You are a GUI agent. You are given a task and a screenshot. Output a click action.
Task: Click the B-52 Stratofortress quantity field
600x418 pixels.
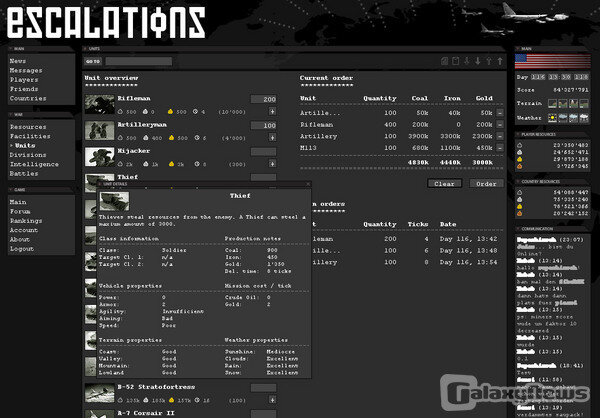pyautogui.click(x=263, y=388)
